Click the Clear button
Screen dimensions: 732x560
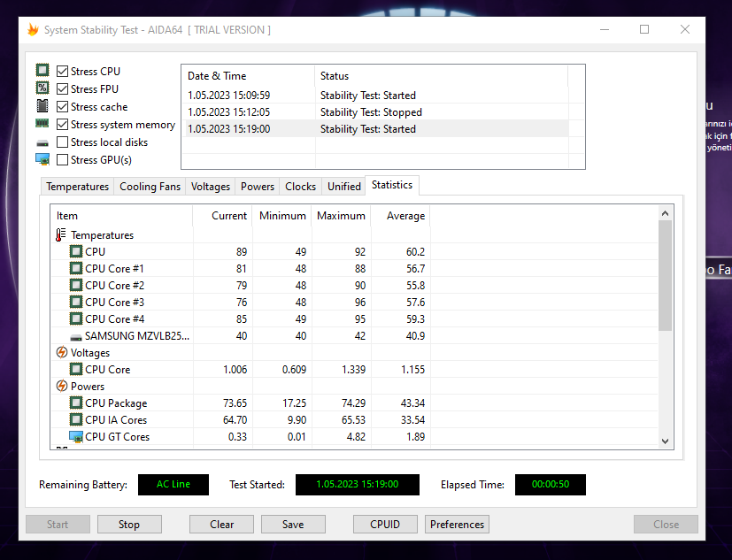pos(222,524)
